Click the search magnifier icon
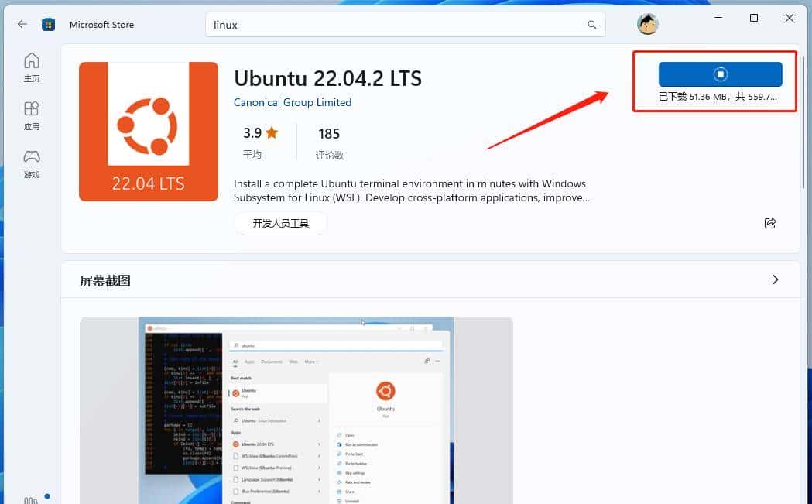The width and height of the screenshot is (812, 504). click(591, 24)
